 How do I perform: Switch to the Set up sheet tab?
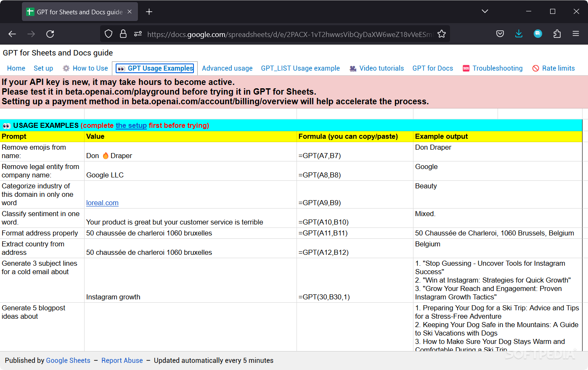[43, 68]
